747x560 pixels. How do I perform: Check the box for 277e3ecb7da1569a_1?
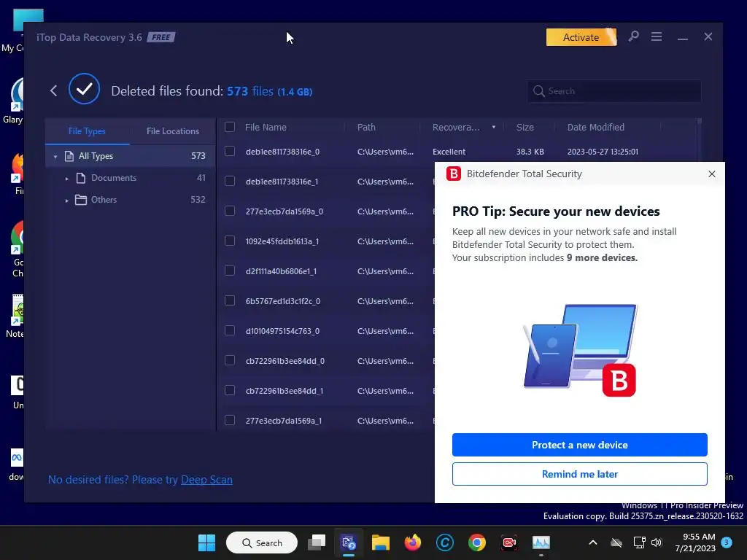[230, 420]
